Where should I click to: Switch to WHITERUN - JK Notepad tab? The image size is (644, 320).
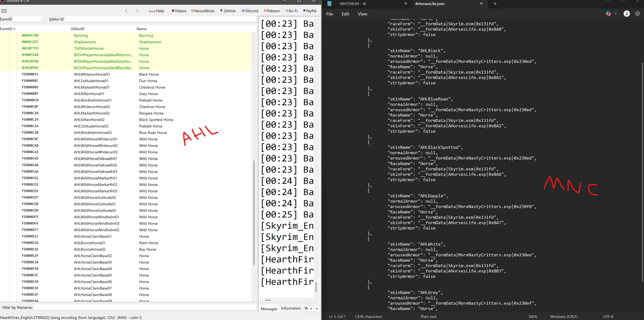(x=353, y=4)
